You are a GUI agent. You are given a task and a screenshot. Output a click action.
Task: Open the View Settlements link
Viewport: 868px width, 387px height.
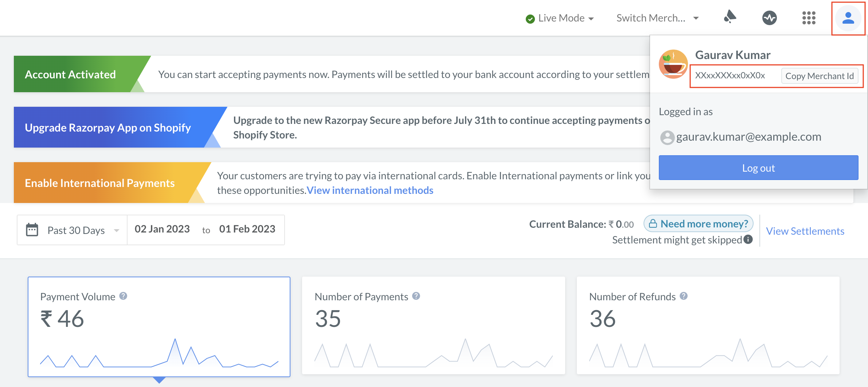(805, 231)
